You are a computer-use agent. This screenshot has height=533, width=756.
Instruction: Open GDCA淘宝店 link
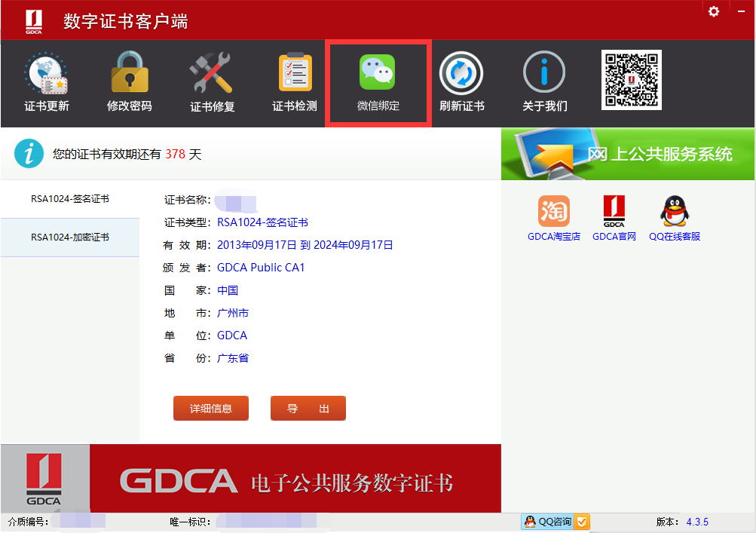pyautogui.click(x=554, y=219)
